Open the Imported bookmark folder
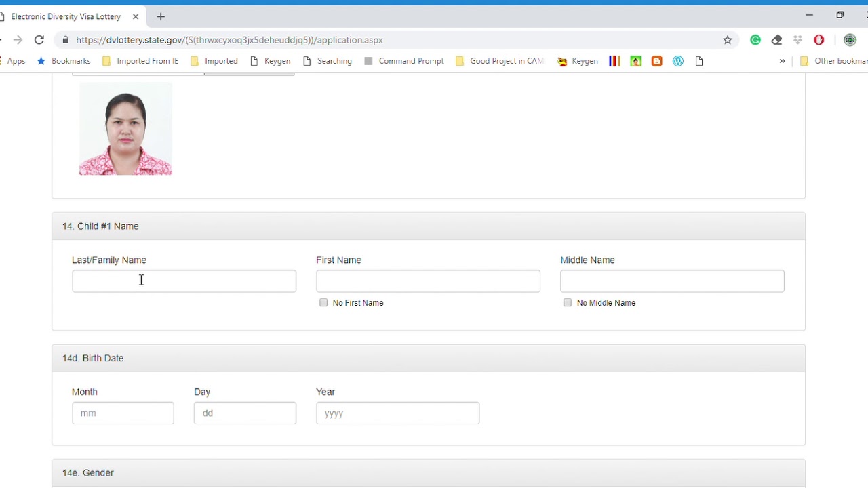868x488 pixels. click(214, 61)
